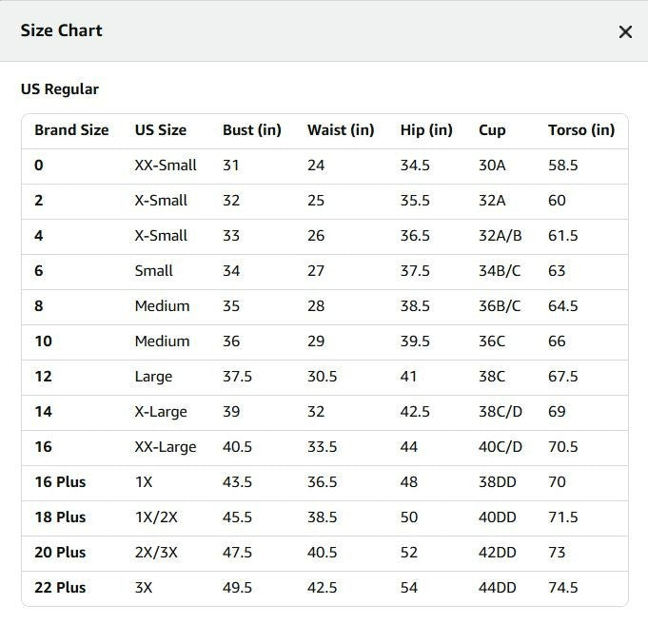
Task: Close the Size Chart dialog
Action: 625,31
